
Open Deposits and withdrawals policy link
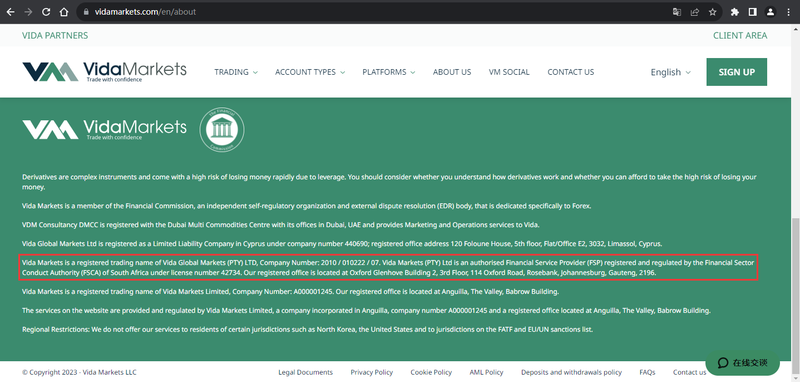click(571, 372)
